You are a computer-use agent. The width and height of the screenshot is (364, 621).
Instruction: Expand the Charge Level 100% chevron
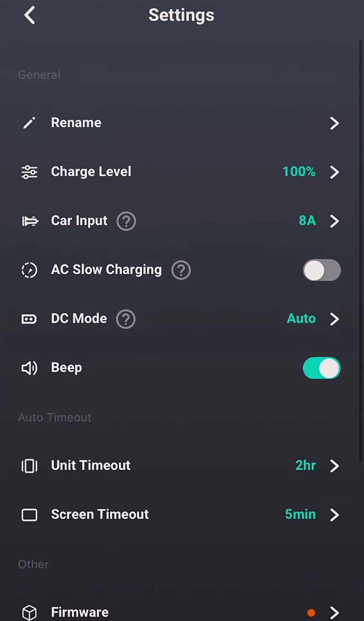334,172
